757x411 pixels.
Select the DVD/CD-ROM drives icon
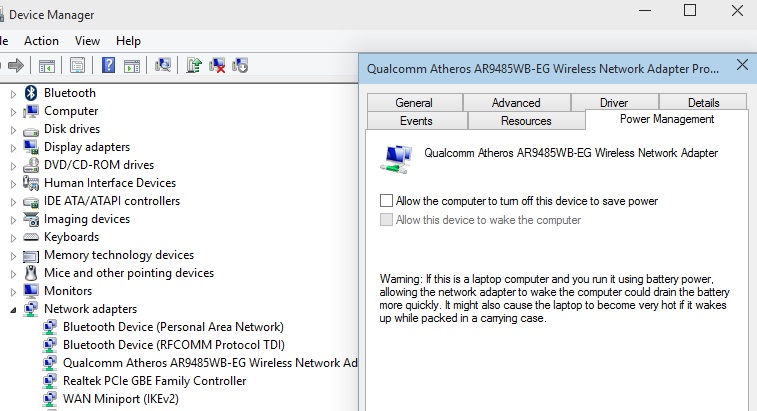point(31,165)
